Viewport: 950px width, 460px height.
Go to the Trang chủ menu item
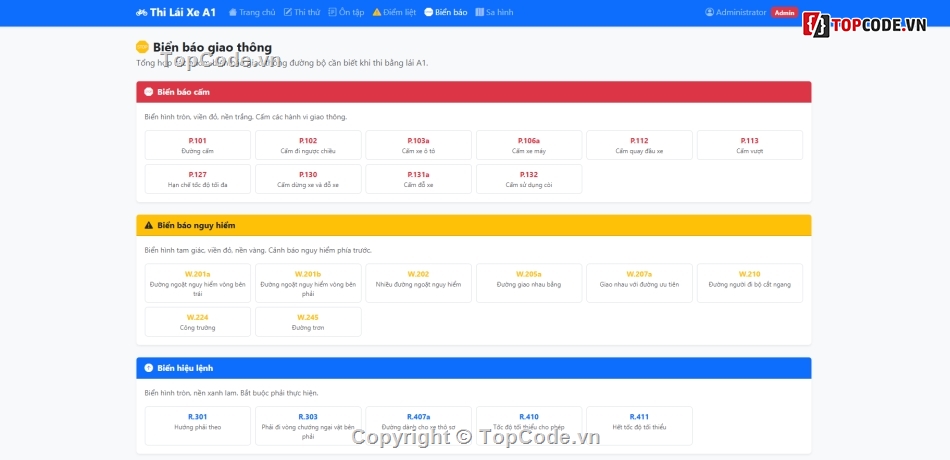click(x=252, y=12)
